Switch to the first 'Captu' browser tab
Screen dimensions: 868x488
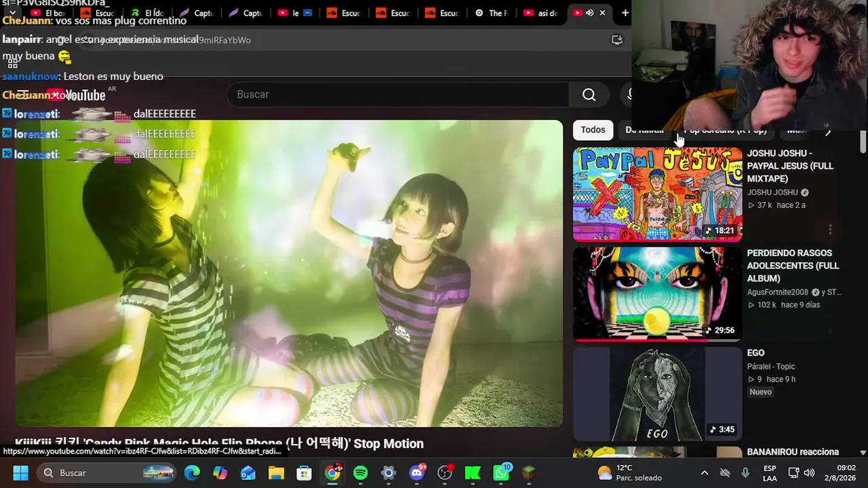point(197,13)
